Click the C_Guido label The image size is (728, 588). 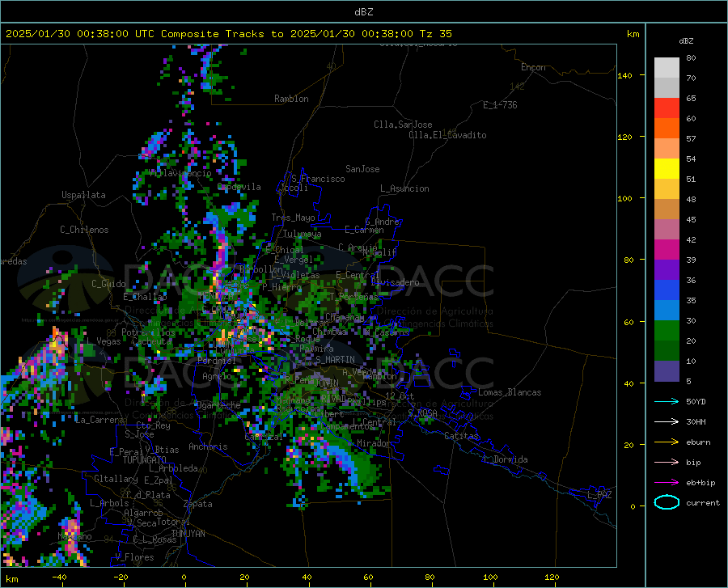108,284
